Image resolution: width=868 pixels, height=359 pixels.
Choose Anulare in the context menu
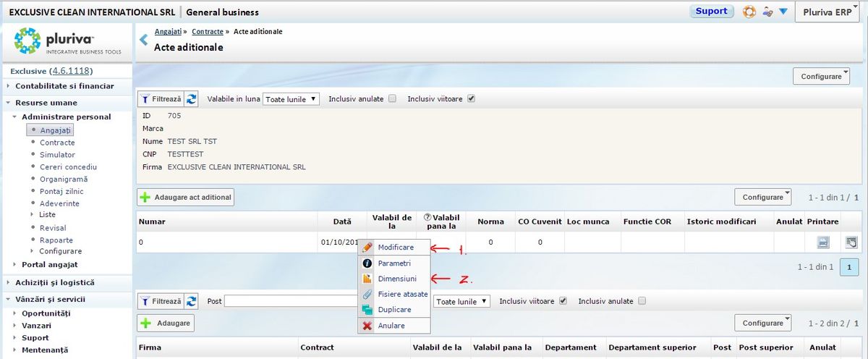(x=391, y=326)
